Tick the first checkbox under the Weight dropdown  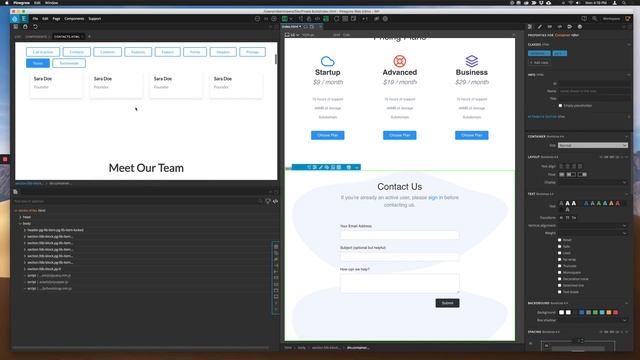[x=560, y=240]
